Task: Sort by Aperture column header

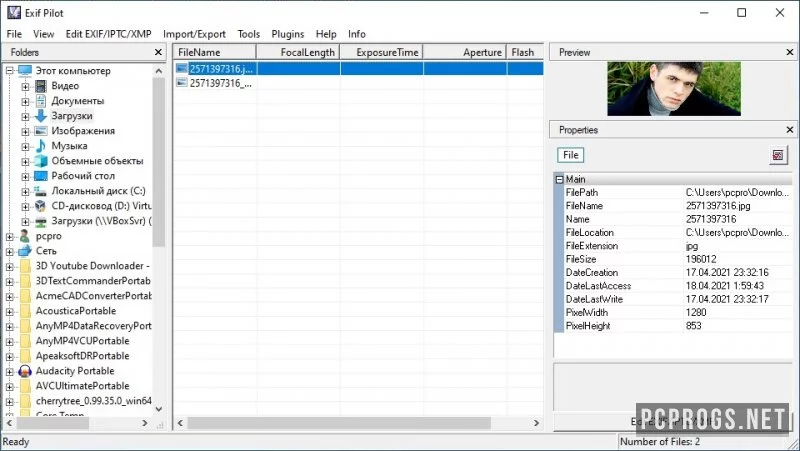Action: [x=465, y=52]
